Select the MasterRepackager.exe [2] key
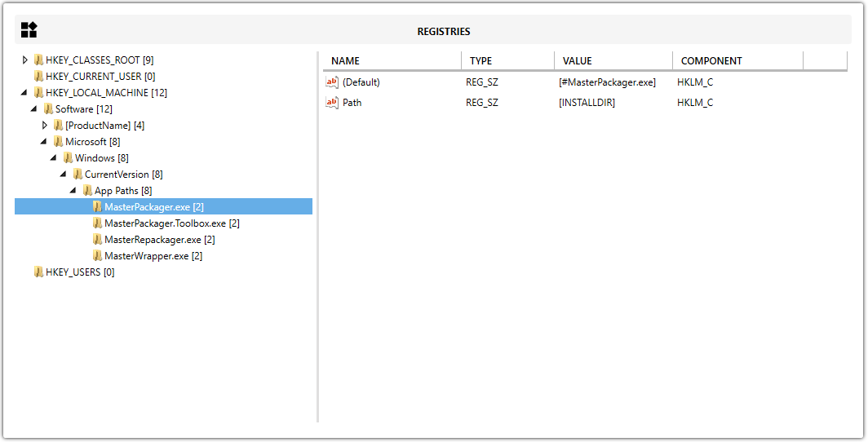The height and width of the screenshot is (442, 868). tap(159, 240)
